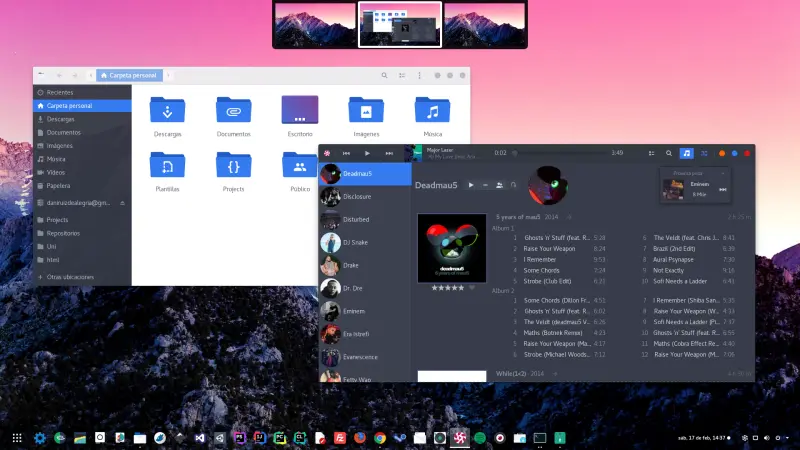This screenshot has height=450, width=800.
Task: Click the Carpeta personal path button
Action: click(129, 76)
